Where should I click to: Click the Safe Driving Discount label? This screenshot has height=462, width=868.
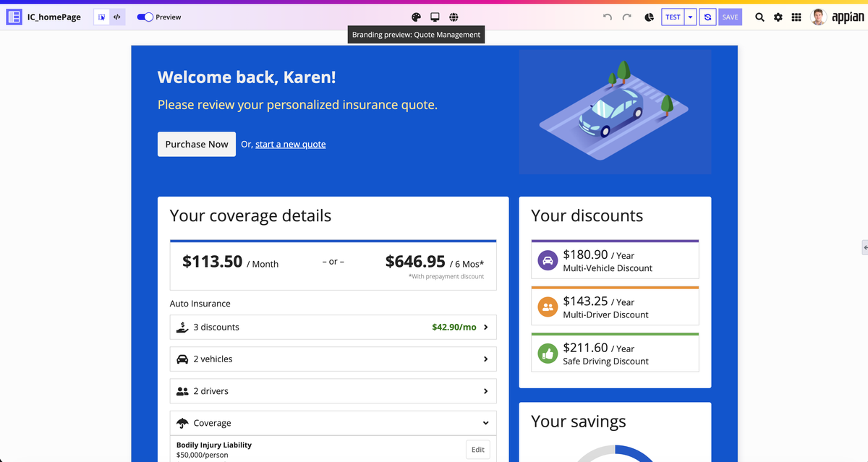[x=606, y=362]
